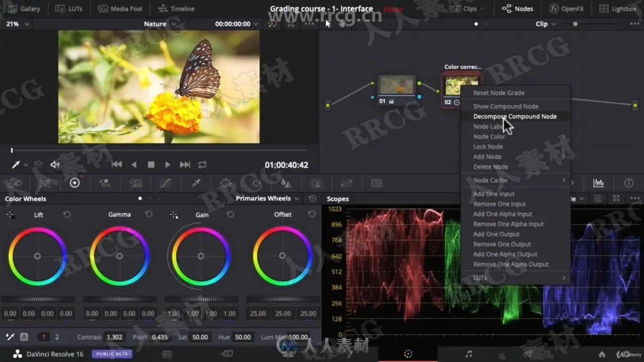Viewport: 644px width, 362px height.
Task: Toggle the OpenFX panel
Action: [x=567, y=9]
